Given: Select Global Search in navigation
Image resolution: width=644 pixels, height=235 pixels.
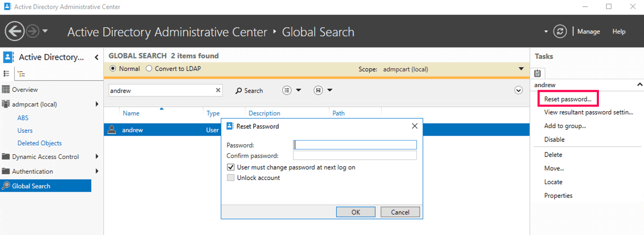Looking at the screenshot, I should coord(46,186).
